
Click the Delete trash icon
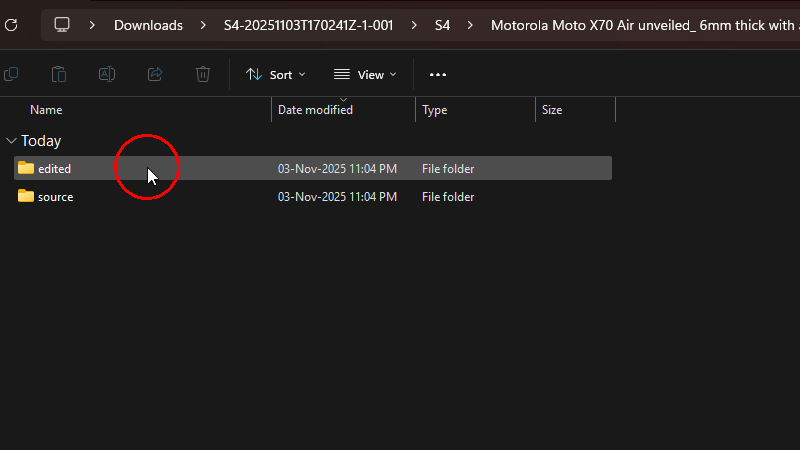click(203, 74)
